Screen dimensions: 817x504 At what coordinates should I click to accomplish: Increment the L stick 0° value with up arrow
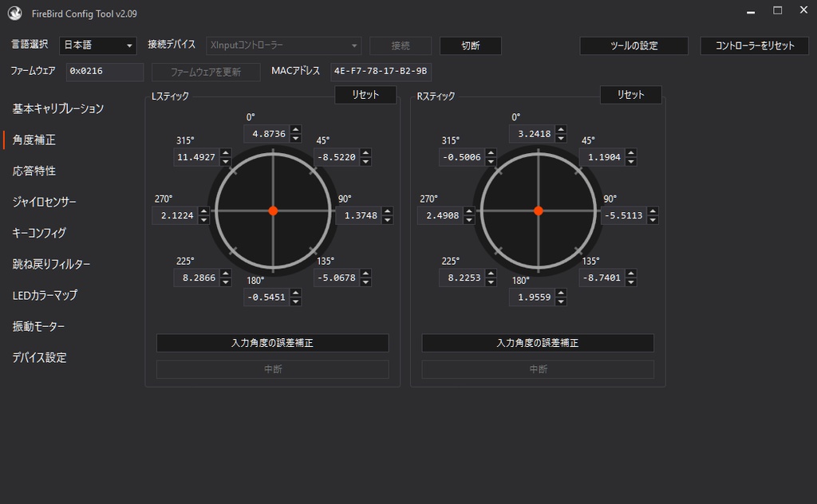[295, 129]
